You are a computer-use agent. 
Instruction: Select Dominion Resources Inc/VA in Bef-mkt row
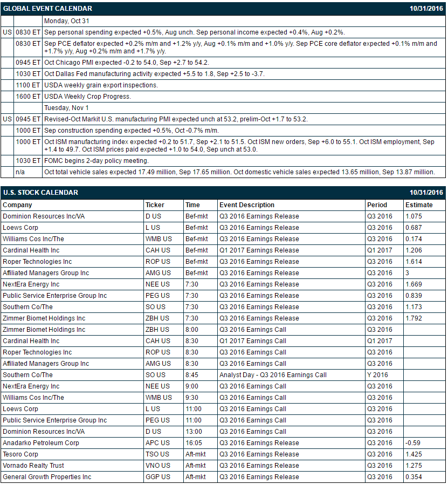[44, 216]
